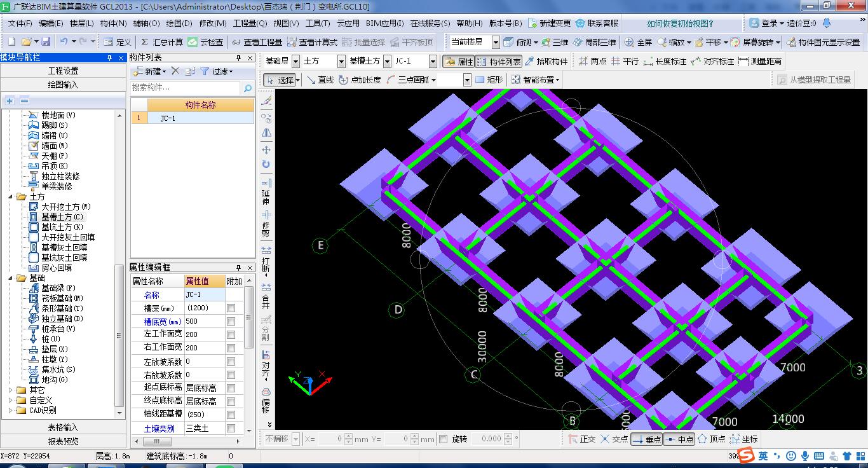The width and height of the screenshot is (868, 468).
Task: Click 延伸 extend tool
Action: (266, 191)
